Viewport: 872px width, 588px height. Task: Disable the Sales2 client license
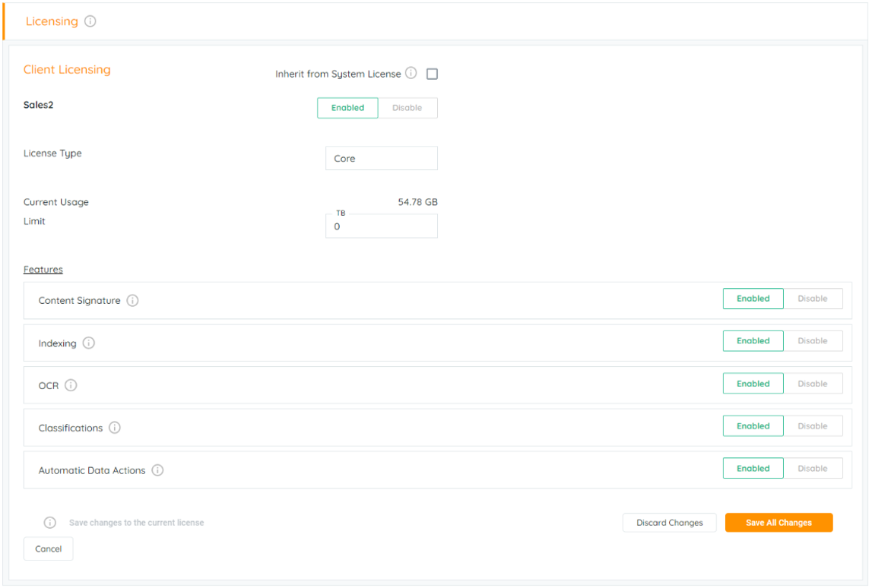(407, 108)
